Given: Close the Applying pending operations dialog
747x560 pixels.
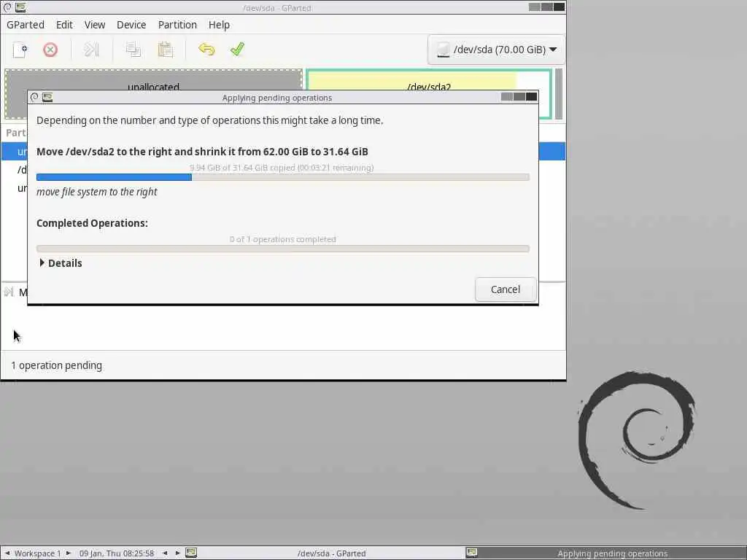Looking at the screenshot, I should click(532, 97).
